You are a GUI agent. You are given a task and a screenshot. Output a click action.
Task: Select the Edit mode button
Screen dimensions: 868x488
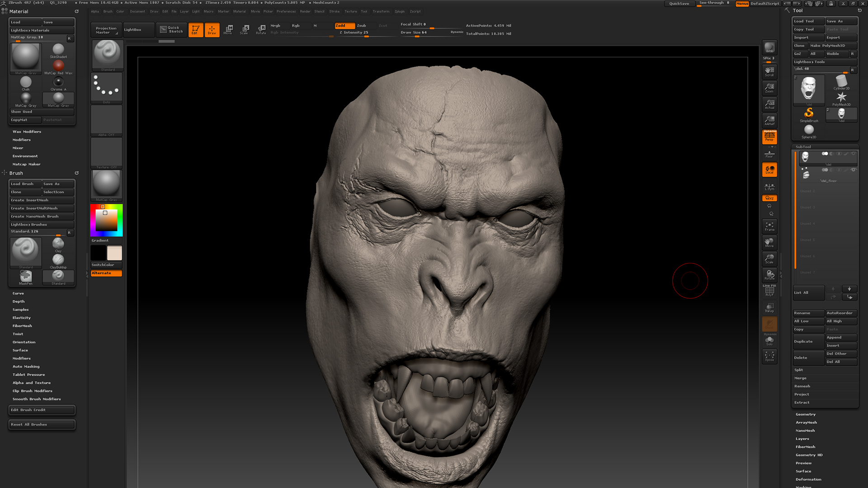(195, 30)
